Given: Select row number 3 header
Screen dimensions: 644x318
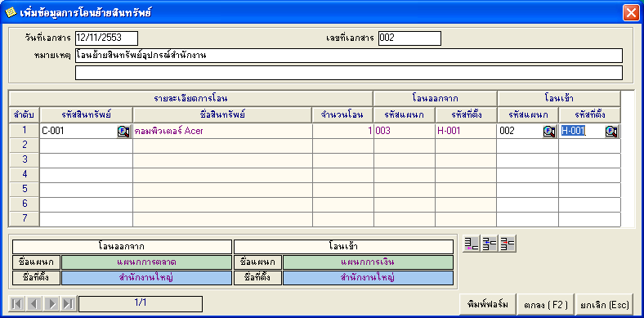Looking at the screenshot, I should tap(25, 160).
